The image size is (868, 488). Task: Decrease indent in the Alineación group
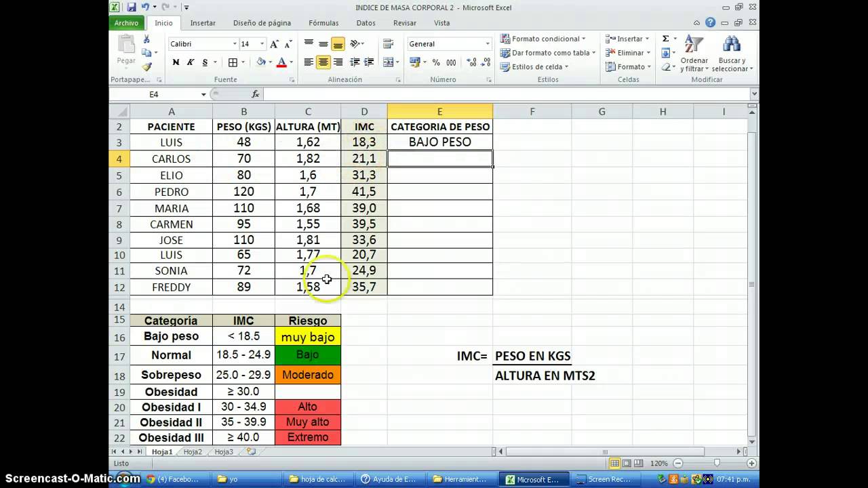[354, 62]
